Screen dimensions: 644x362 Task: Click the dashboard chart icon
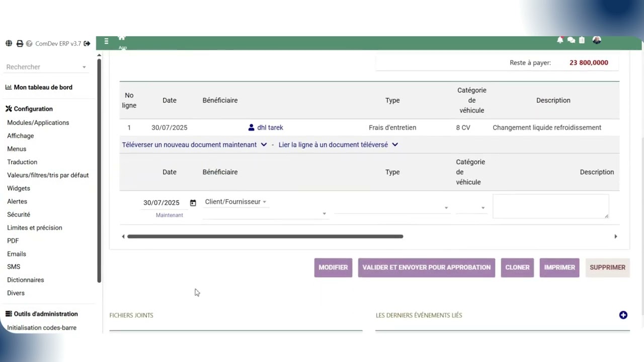[x=9, y=87]
